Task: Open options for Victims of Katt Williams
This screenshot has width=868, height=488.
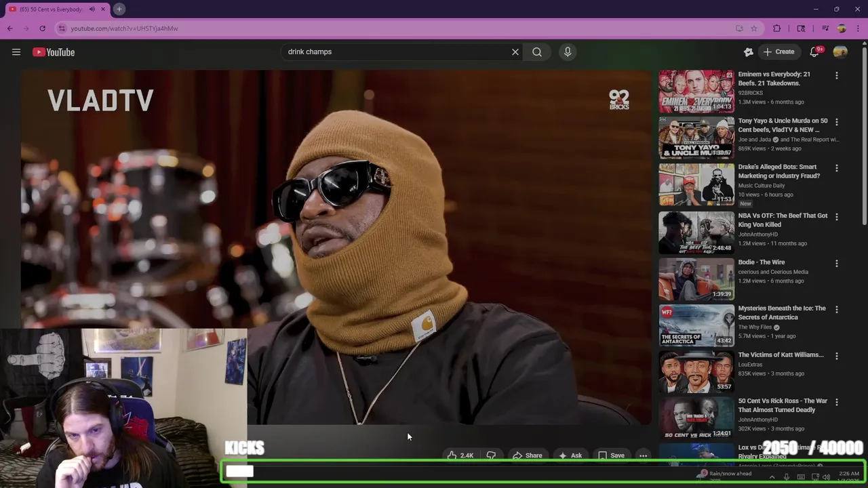Action: coord(836,356)
